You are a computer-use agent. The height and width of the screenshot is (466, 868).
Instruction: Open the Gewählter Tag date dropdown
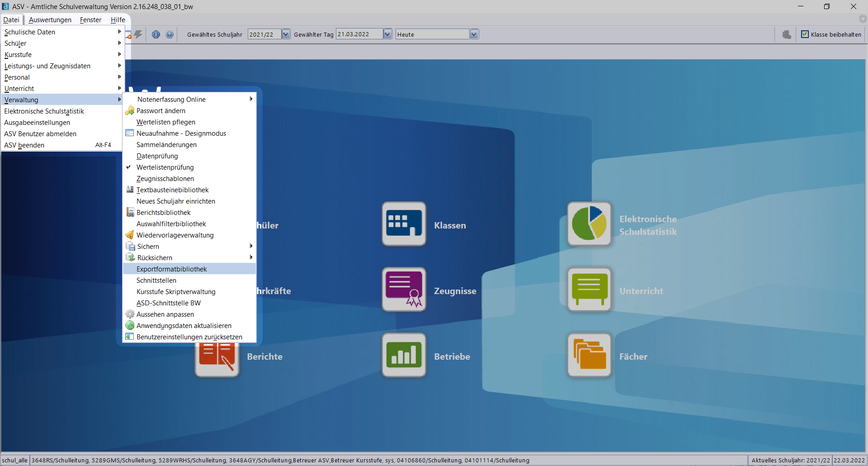tap(387, 34)
